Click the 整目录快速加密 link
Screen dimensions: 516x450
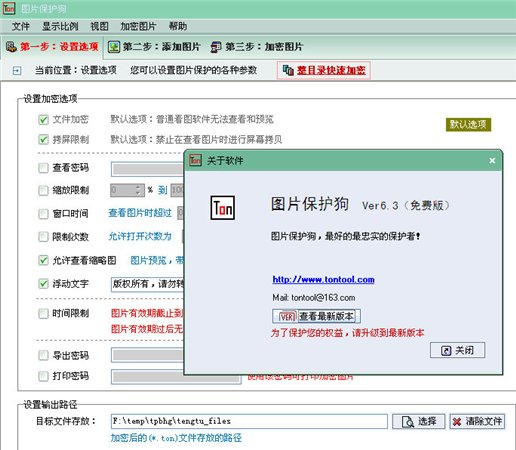click(331, 70)
